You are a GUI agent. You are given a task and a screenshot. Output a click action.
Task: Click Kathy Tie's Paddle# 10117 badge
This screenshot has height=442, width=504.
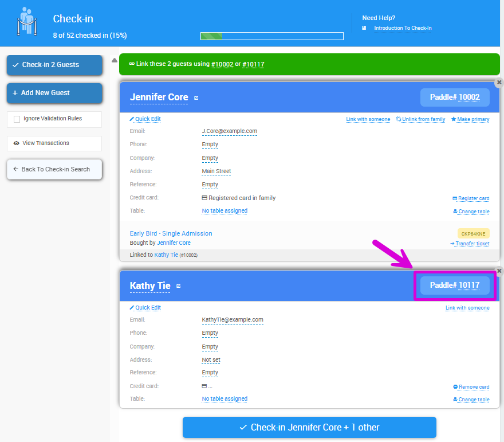[455, 285]
